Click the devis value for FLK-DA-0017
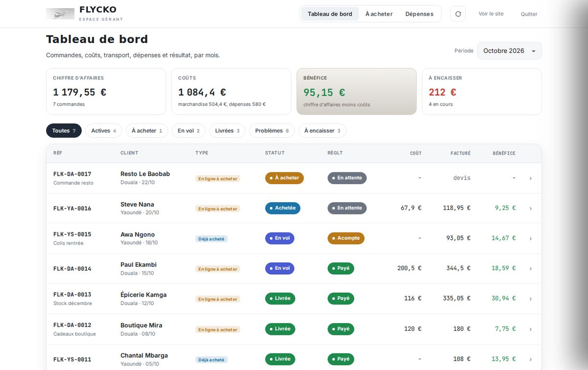588x370 pixels. (462, 178)
